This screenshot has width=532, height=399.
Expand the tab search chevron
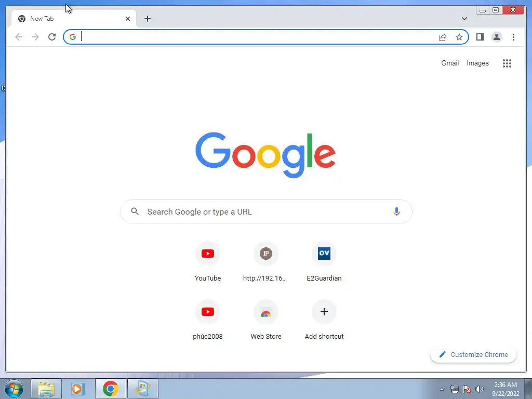coord(464,19)
